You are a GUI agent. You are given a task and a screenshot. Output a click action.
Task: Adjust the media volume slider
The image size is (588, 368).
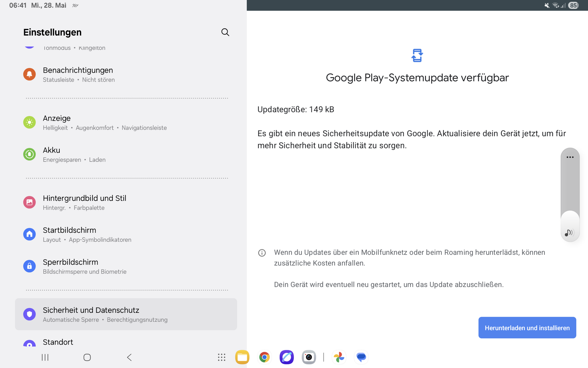[x=570, y=196]
